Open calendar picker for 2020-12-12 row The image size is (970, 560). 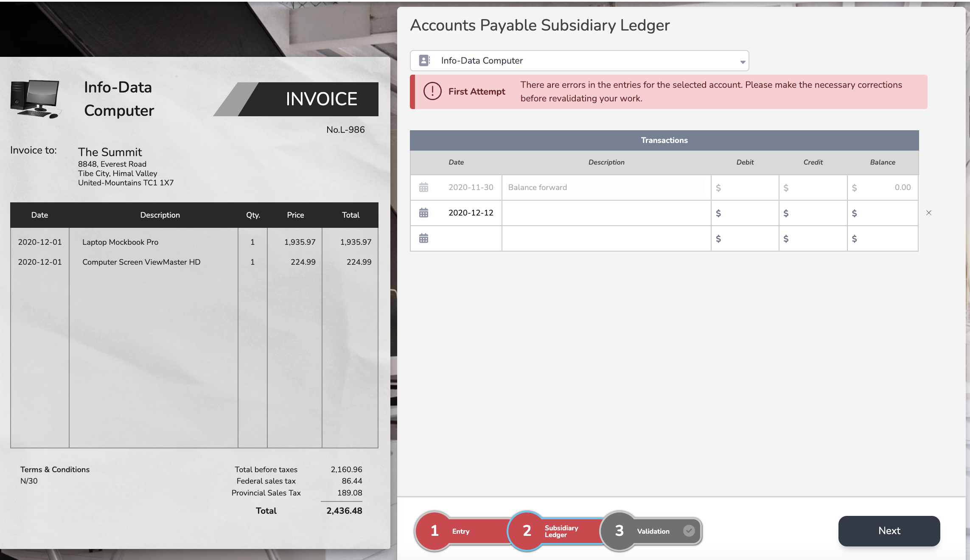click(x=423, y=213)
